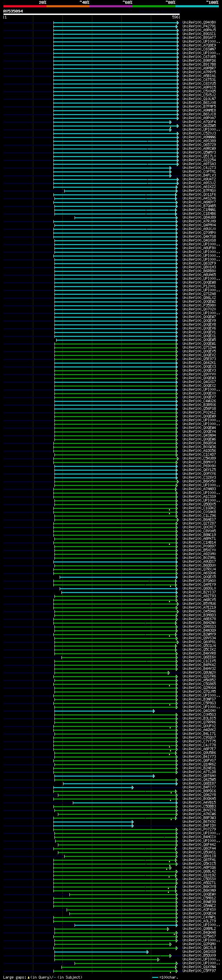Click label UniRef100_Q86LX2
222x980 pixels.
199,298
